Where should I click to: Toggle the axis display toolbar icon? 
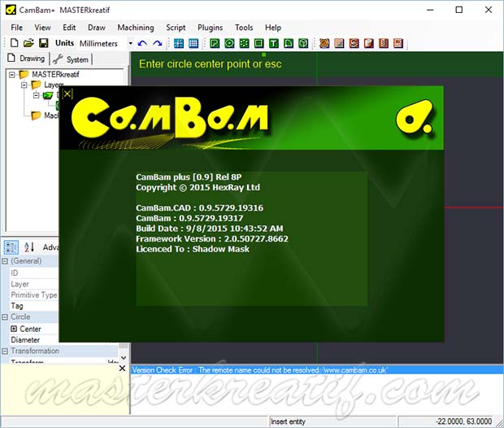tap(179, 43)
